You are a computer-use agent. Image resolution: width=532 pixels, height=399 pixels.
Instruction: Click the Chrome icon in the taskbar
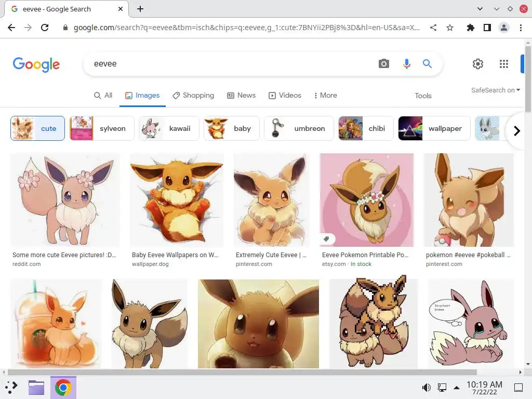click(63, 388)
